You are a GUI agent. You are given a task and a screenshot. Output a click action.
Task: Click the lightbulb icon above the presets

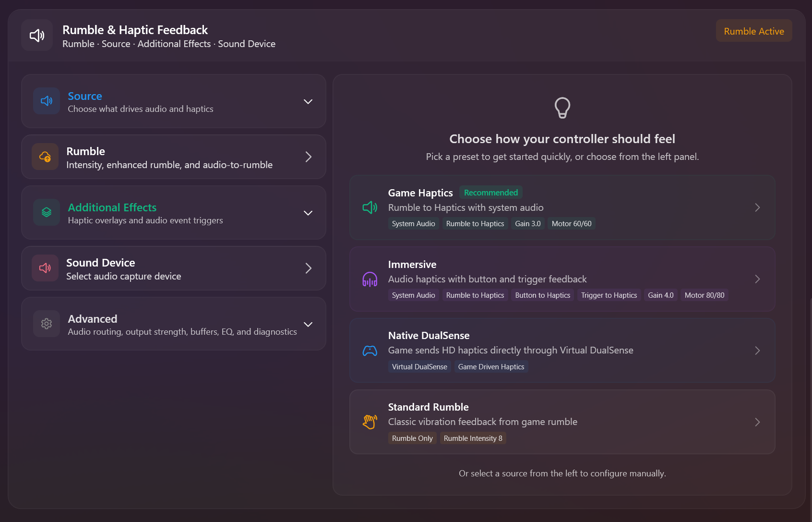(562, 108)
